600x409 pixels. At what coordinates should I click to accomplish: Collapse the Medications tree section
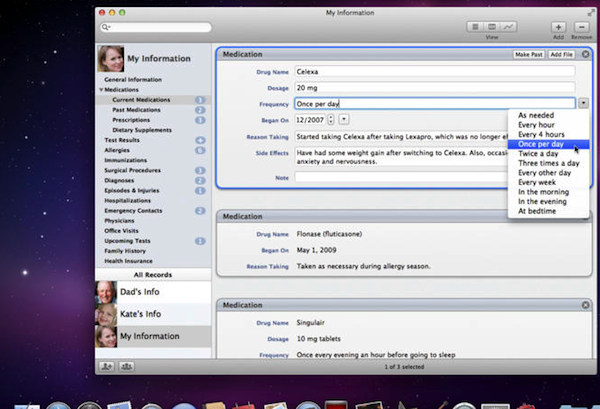point(101,89)
